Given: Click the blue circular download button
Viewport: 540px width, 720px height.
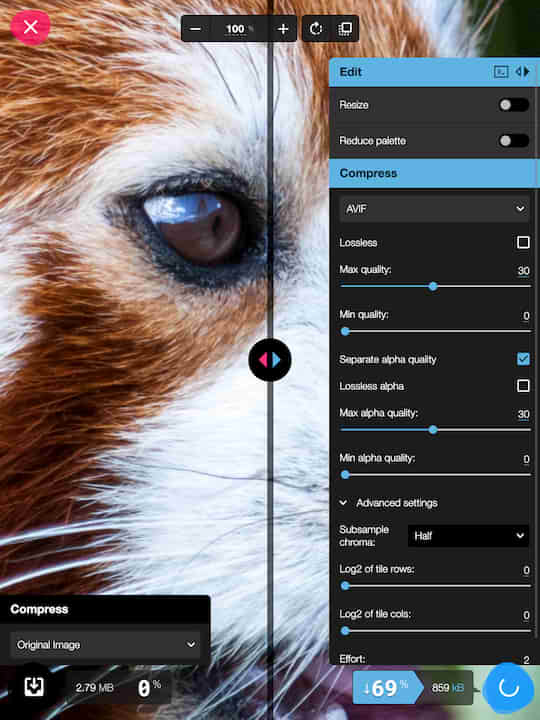Looking at the screenshot, I should click(x=509, y=687).
